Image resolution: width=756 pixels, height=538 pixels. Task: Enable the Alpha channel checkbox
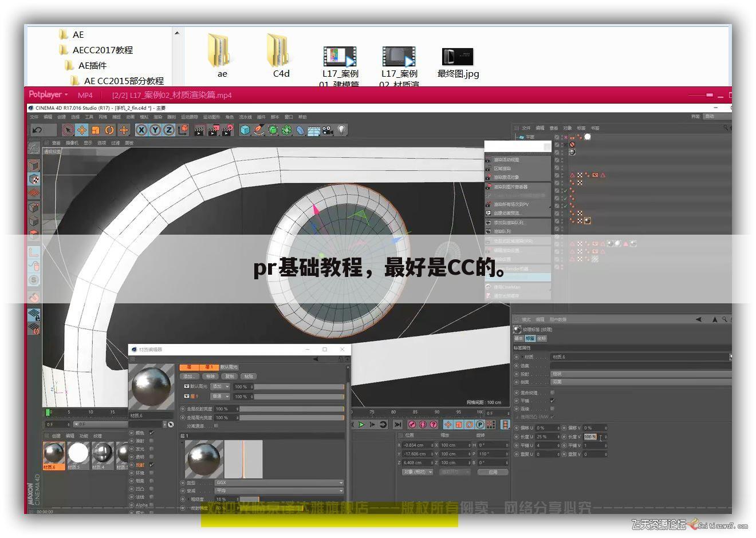pyautogui.click(x=151, y=505)
